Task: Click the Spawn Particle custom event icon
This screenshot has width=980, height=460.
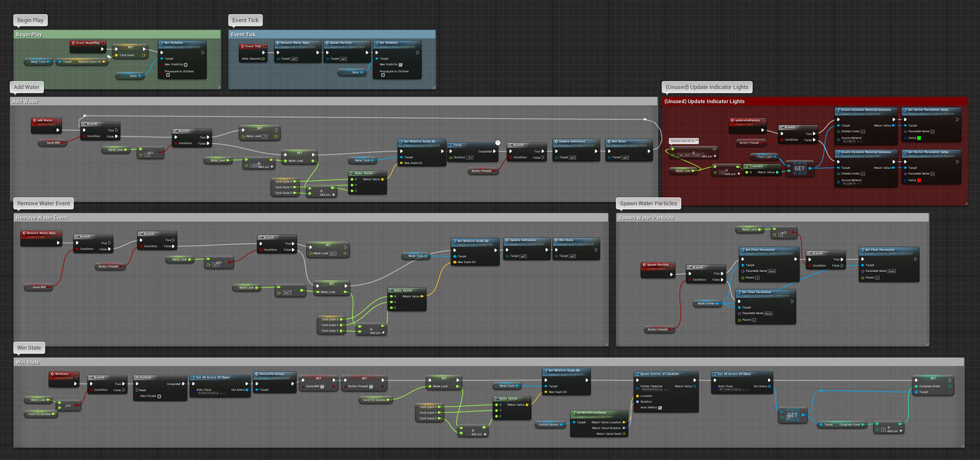Action: pos(644,265)
